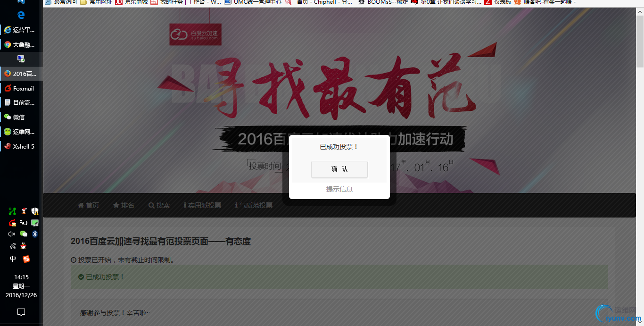Screen dimensions: 644x326
Task: Click the dialog 提示信息 caption
Action: click(339, 189)
